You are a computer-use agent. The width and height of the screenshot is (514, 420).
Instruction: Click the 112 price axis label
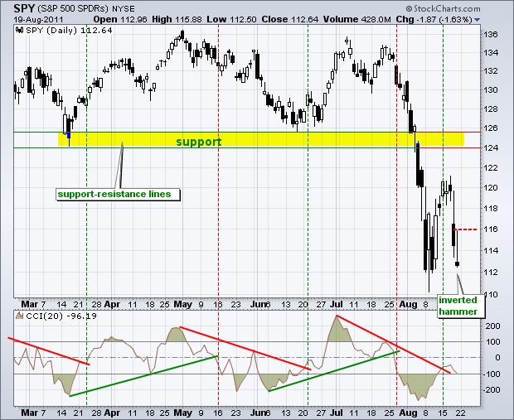point(491,273)
